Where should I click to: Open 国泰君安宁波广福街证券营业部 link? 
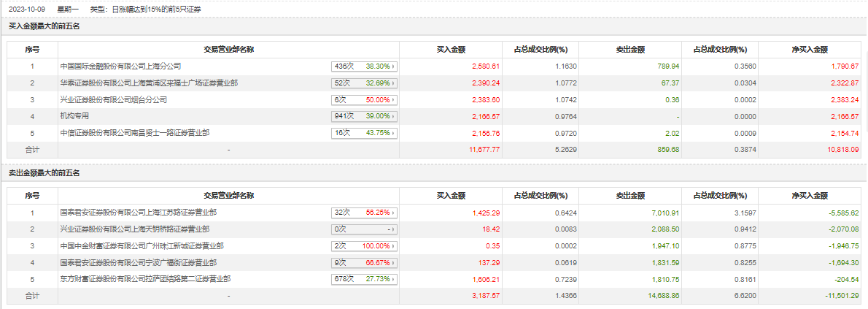pyautogui.click(x=139, y=262)
